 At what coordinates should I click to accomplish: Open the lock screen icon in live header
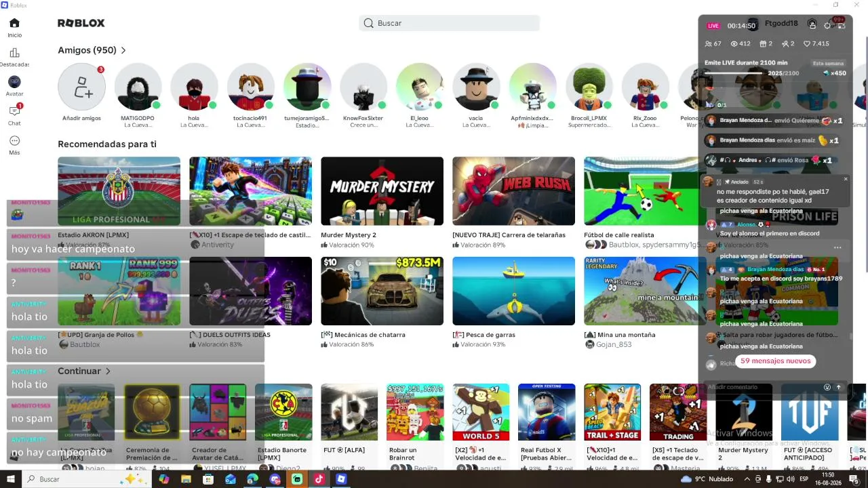(812, 24)
